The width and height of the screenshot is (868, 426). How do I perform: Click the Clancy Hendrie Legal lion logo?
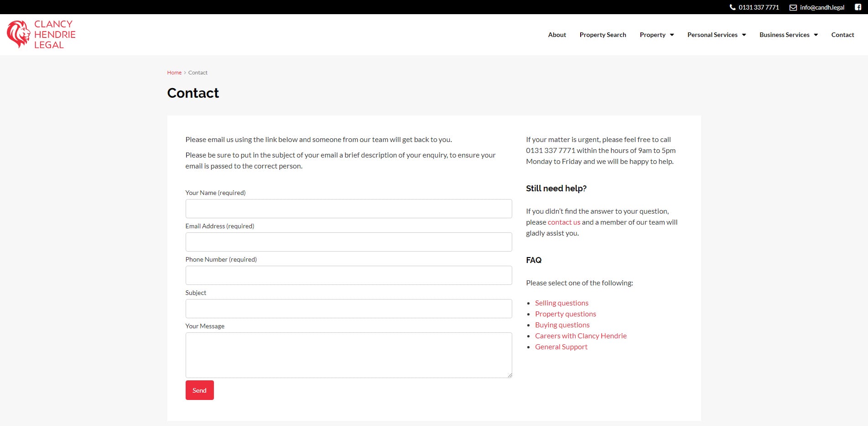coord(41,34)
